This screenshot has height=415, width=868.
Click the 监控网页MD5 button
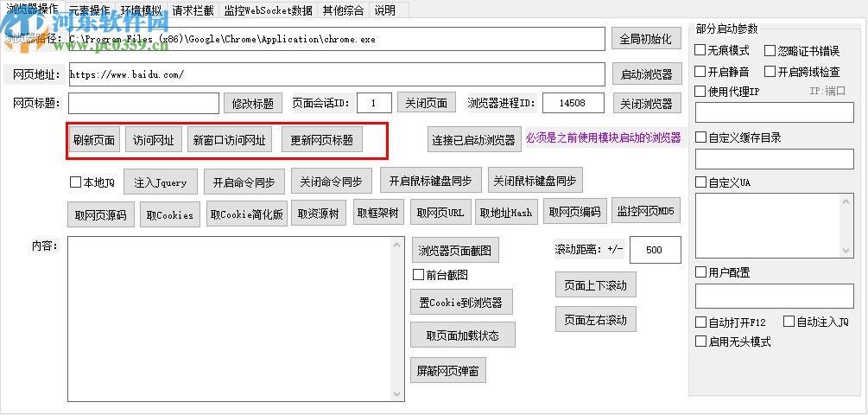pos(646,211)
